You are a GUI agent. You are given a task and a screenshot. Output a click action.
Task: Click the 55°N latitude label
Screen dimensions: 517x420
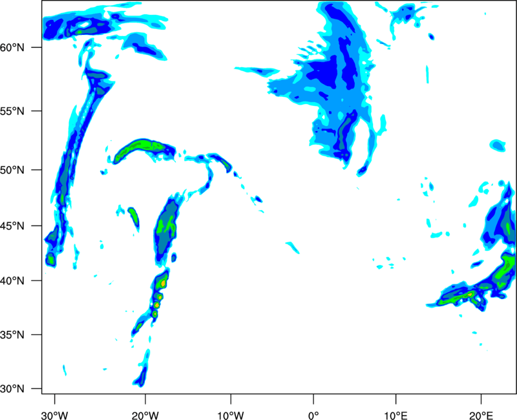12,111
